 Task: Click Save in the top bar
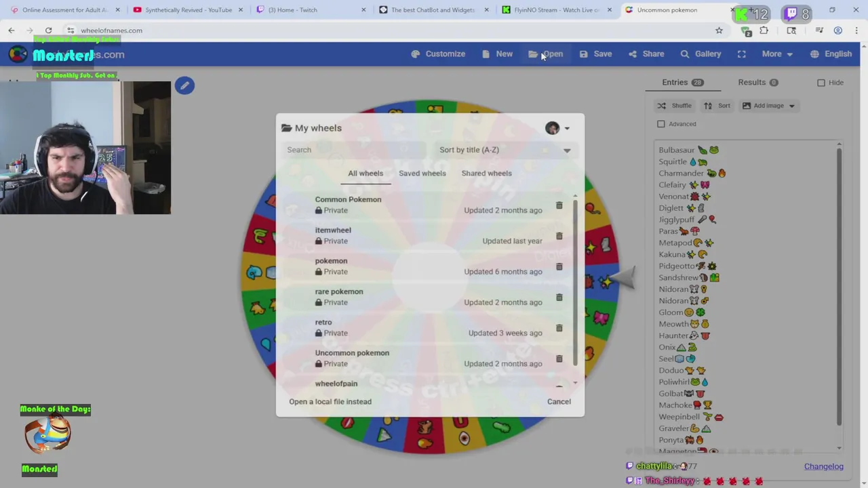tap(595, 54)
